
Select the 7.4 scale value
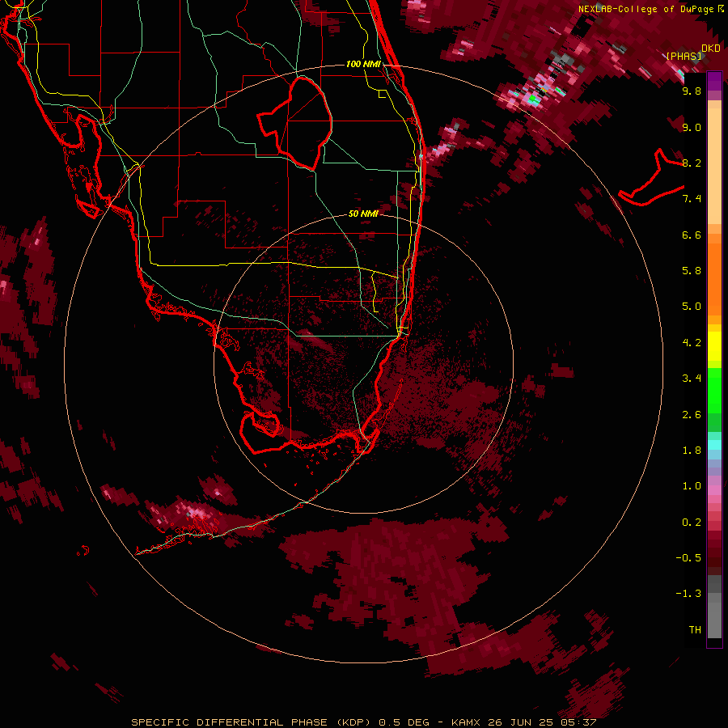tap(692, 199)
